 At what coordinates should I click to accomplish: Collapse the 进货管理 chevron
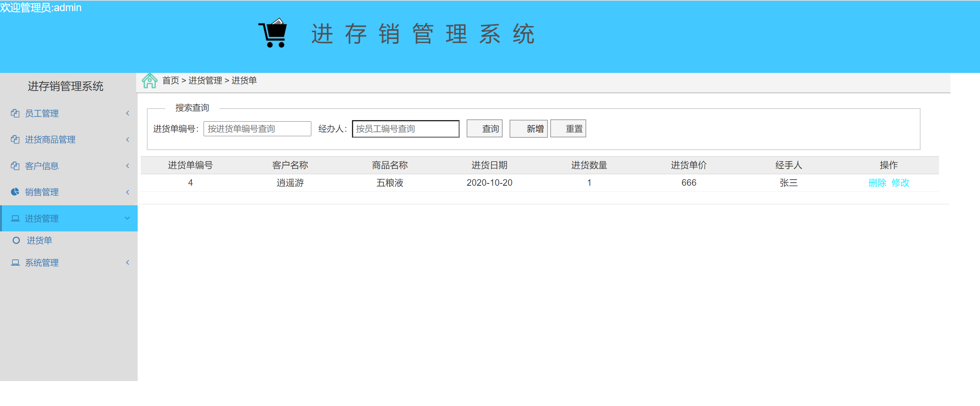coord(127,218)
